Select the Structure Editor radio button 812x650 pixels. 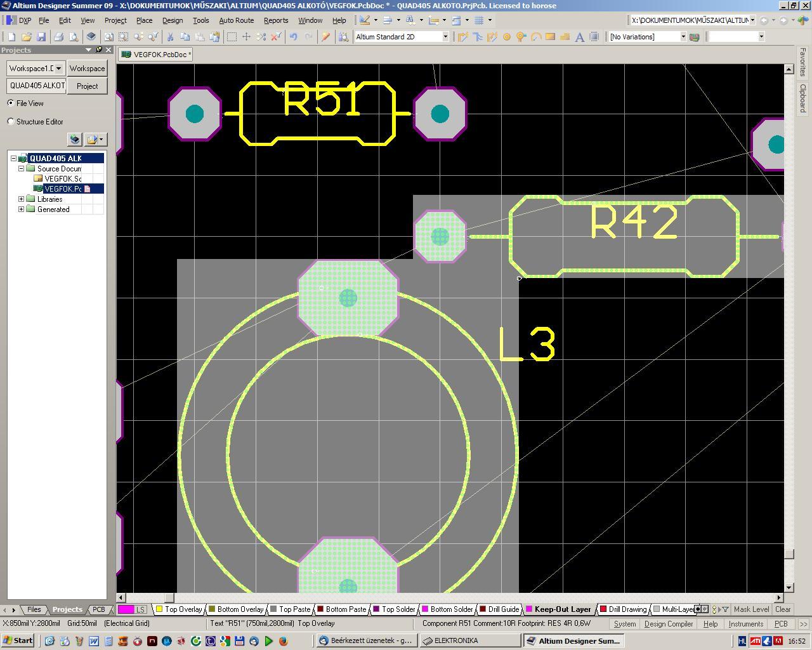tap(11, 121)
